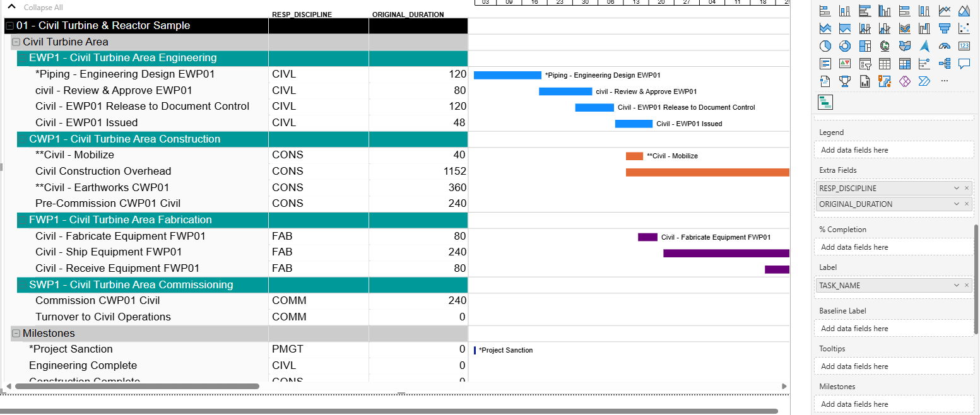Screen dimensions: 980x415
Task: Select the matrix visual
Action: coord(904,63)
